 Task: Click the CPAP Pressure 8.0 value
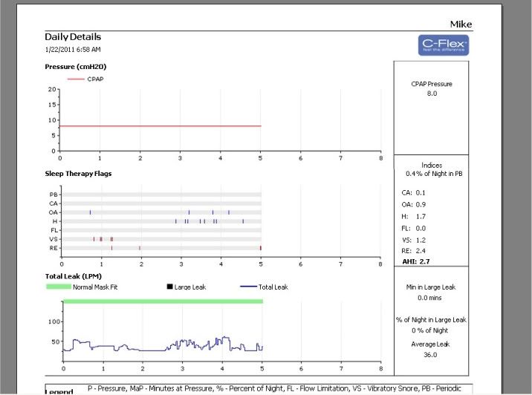[x=432, y=94]
